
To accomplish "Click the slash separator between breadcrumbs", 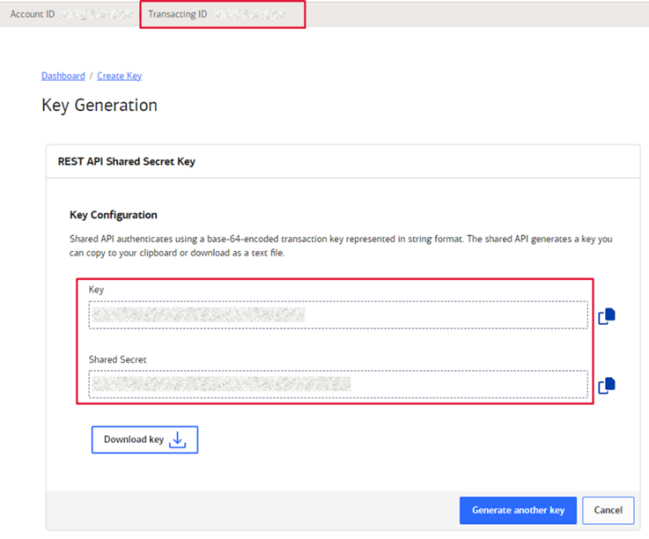I will click(x=91, y=76).
